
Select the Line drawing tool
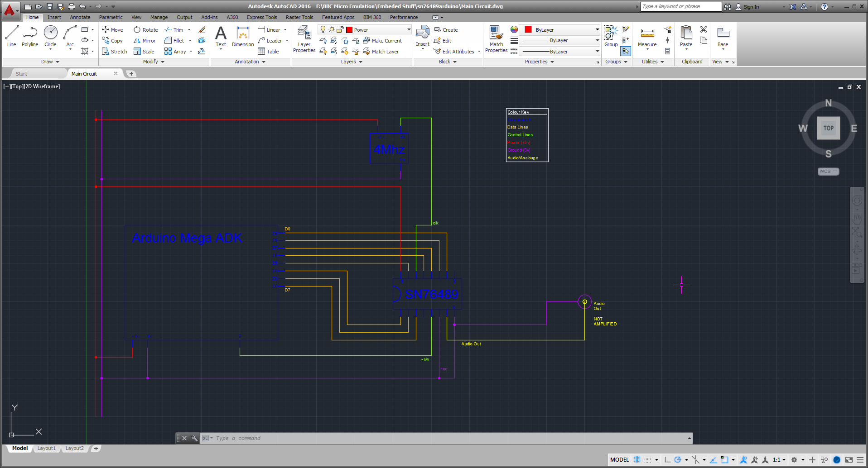tap(12, 36)
